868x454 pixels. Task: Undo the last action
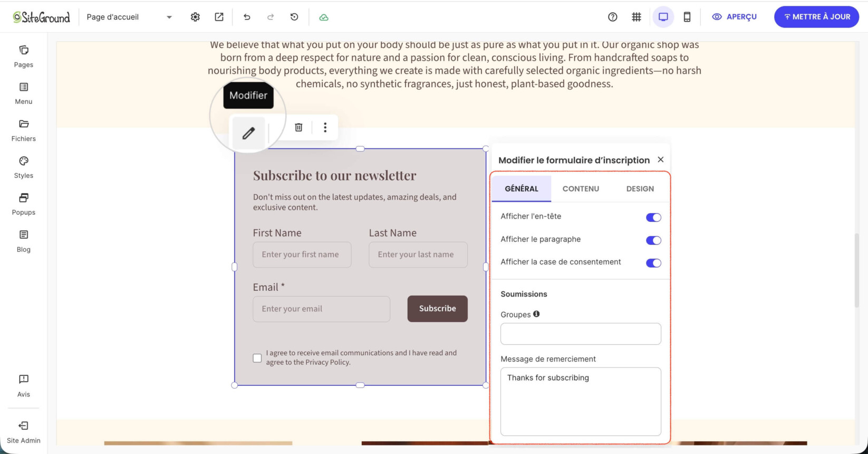tap(247, 17)
